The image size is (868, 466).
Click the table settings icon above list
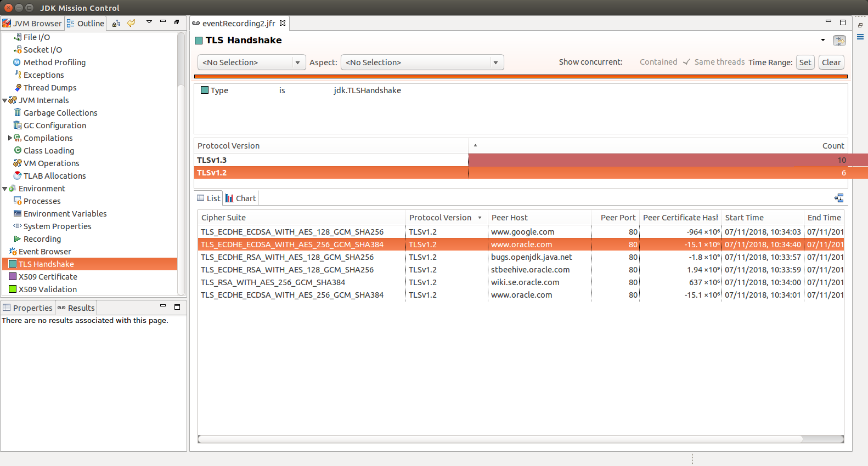pyautogui.click(x=839, y=198)
